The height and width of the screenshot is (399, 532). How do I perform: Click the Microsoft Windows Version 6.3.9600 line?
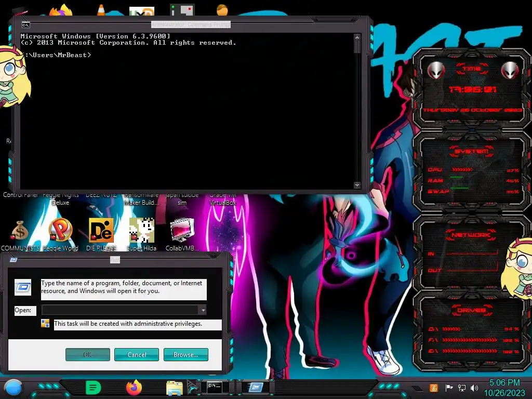coord(96,36)
